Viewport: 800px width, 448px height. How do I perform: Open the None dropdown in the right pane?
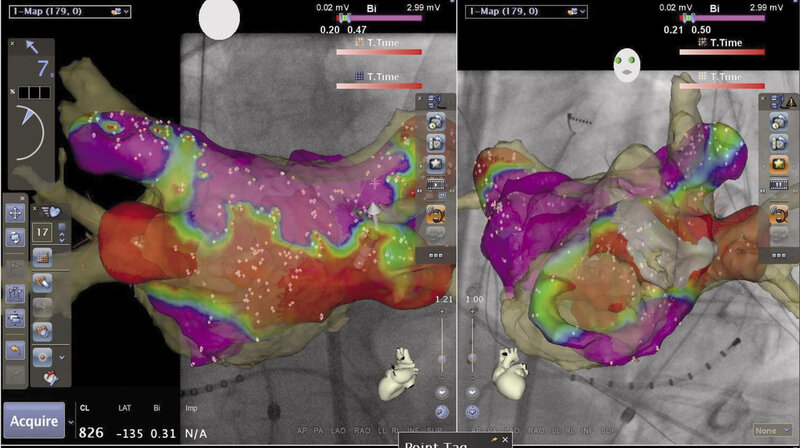(772, 431)
